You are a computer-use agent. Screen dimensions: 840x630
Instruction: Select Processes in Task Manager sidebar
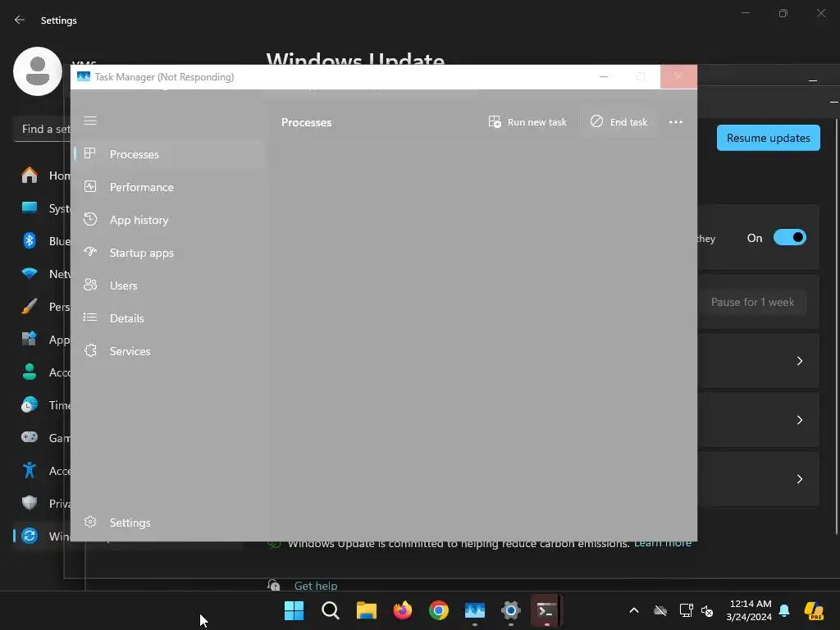click(x=169, y=154)
